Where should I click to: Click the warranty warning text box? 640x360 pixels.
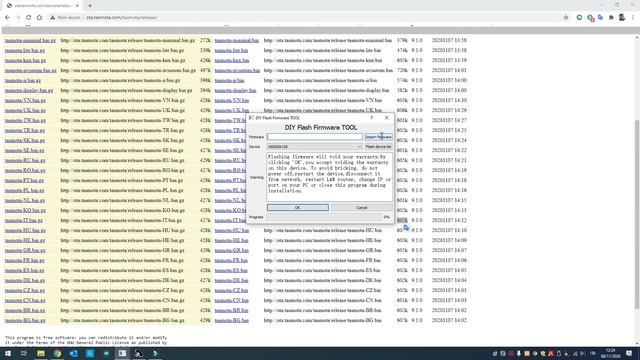pos(329,177)
